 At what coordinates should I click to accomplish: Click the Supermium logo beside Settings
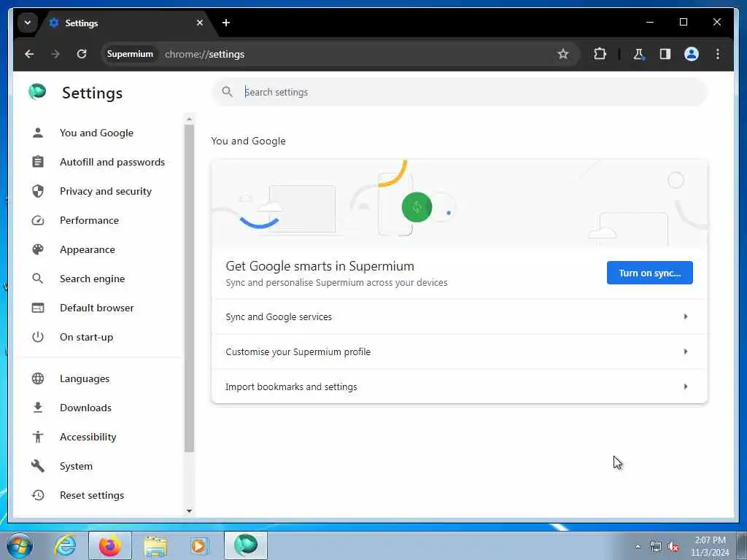pos(37,91)
